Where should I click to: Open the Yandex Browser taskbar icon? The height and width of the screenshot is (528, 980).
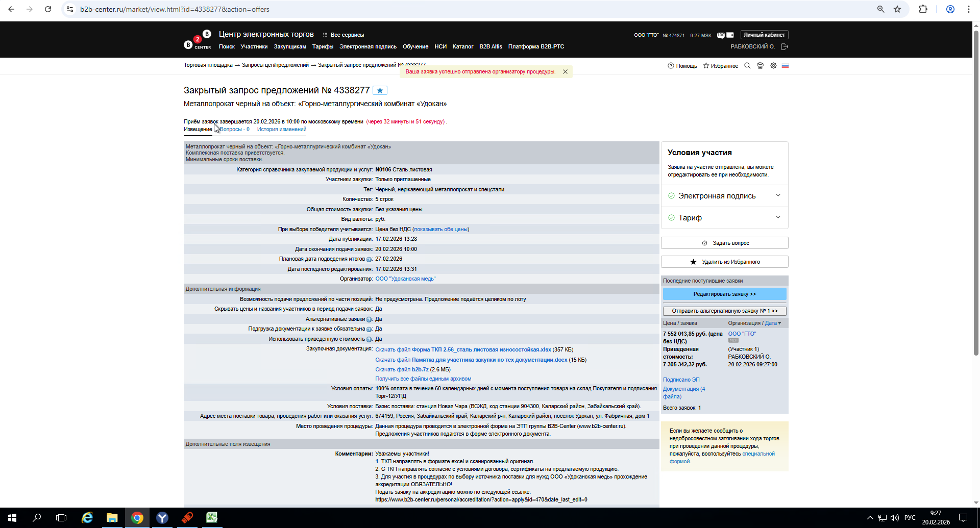click(162, 518)
